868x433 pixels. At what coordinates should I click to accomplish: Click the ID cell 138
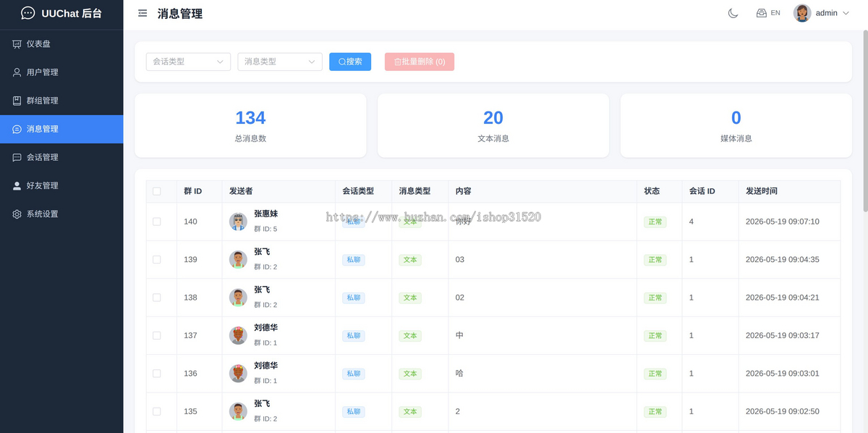tap(190, 298)
